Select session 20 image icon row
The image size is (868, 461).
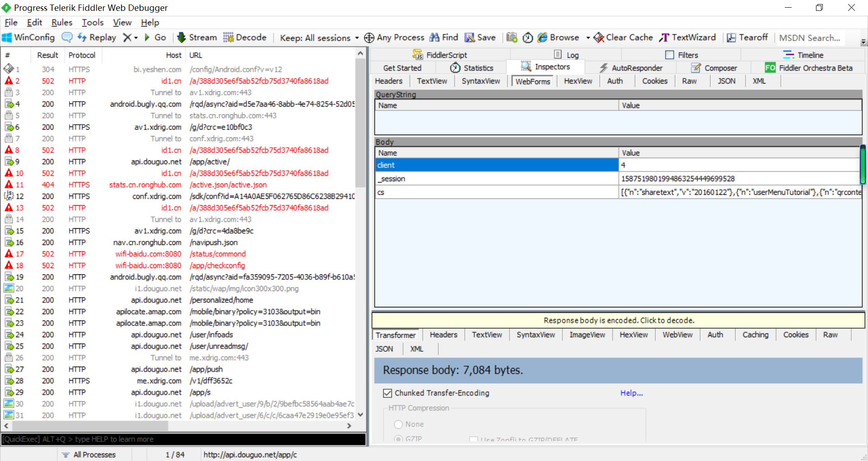click(x=179, y=288)
